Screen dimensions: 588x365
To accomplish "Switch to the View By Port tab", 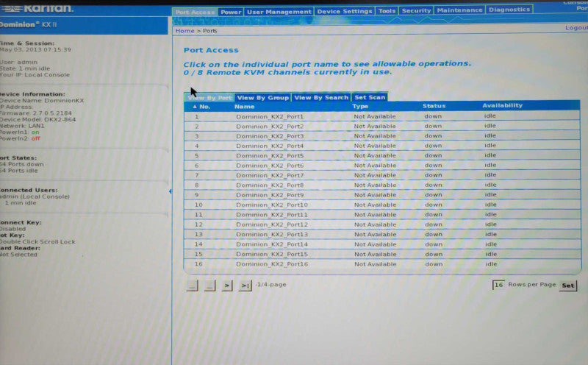I will coord(209,98).
